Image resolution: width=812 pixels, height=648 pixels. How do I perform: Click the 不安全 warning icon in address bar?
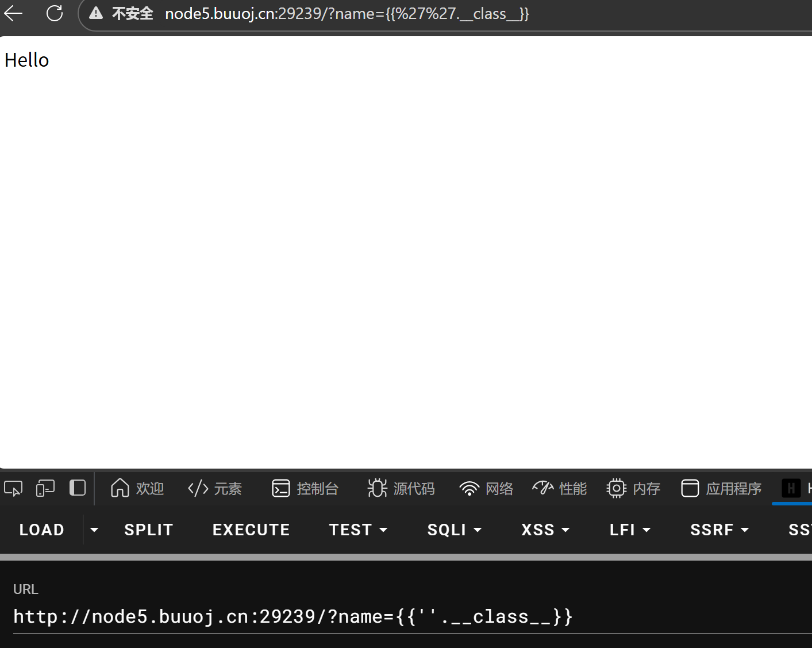96,13
